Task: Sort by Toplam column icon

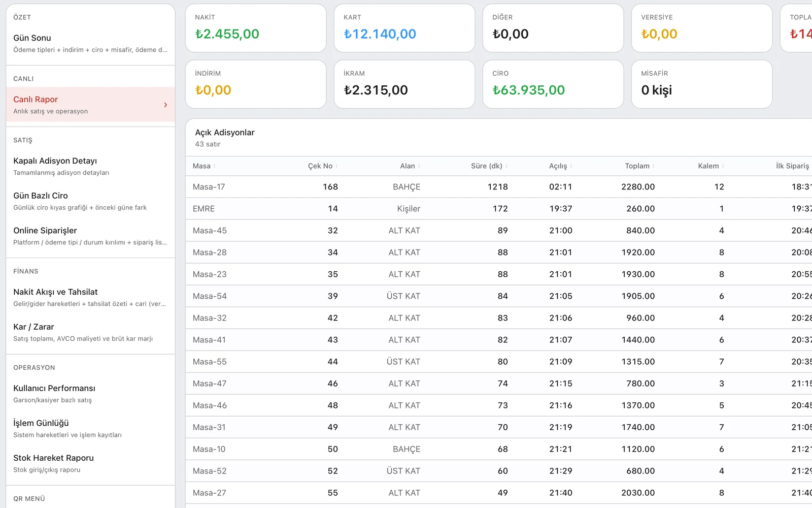Action: click(654, 166)
